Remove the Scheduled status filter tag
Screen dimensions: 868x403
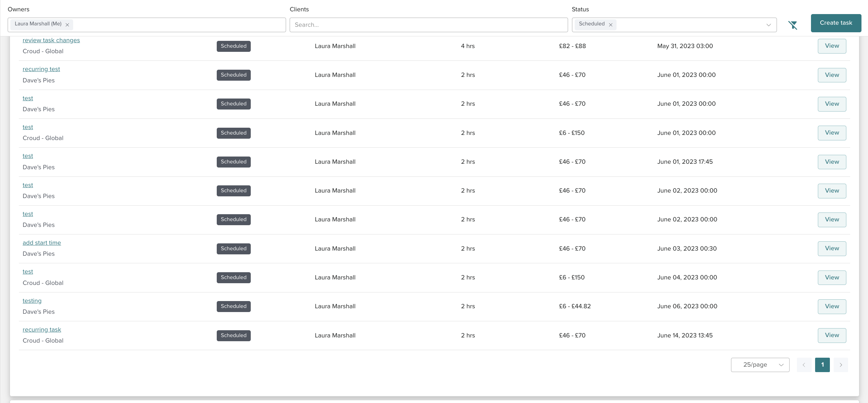611,25
